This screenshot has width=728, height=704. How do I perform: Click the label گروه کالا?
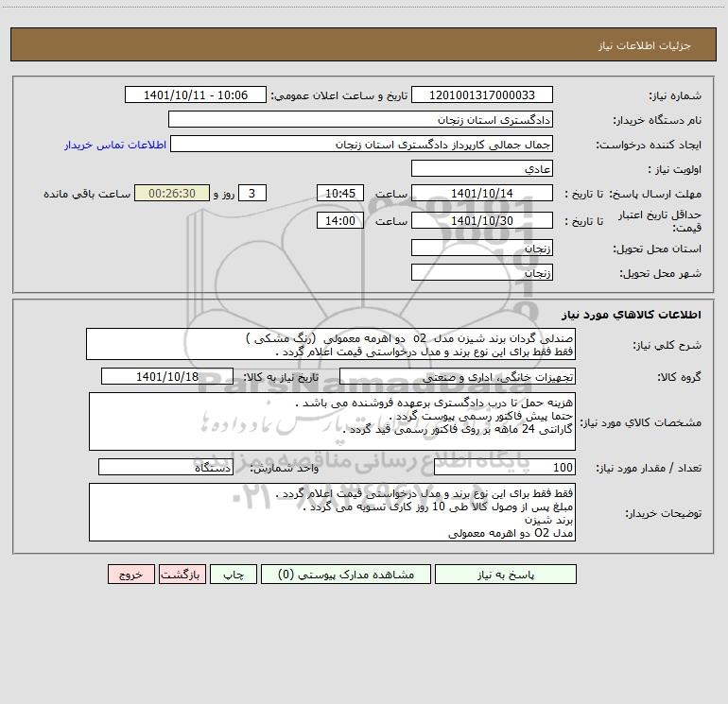(x=679, y=377)
